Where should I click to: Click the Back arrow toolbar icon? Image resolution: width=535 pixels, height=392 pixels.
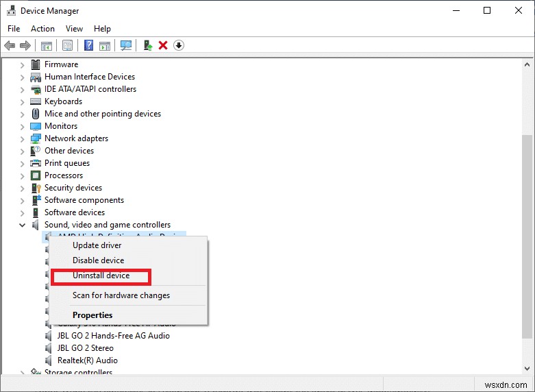point(10,45)
